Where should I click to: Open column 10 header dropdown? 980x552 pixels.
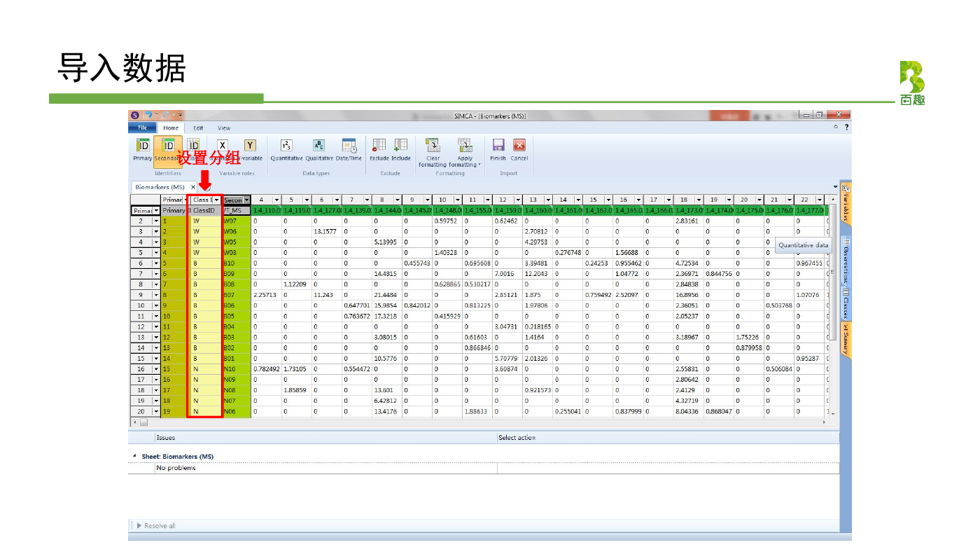point(456,200)
